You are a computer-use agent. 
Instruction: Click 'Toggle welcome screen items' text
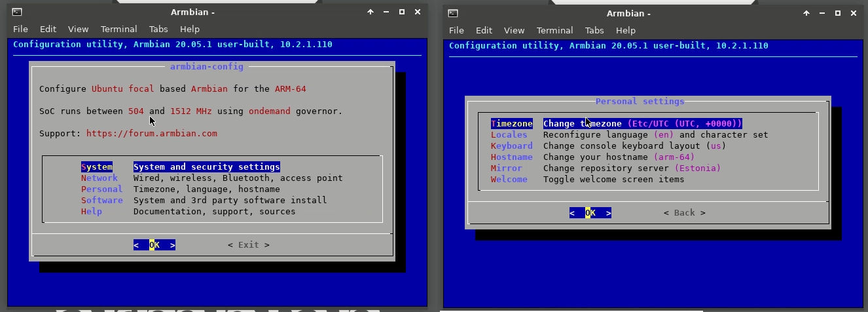click(x=614, y=179)
